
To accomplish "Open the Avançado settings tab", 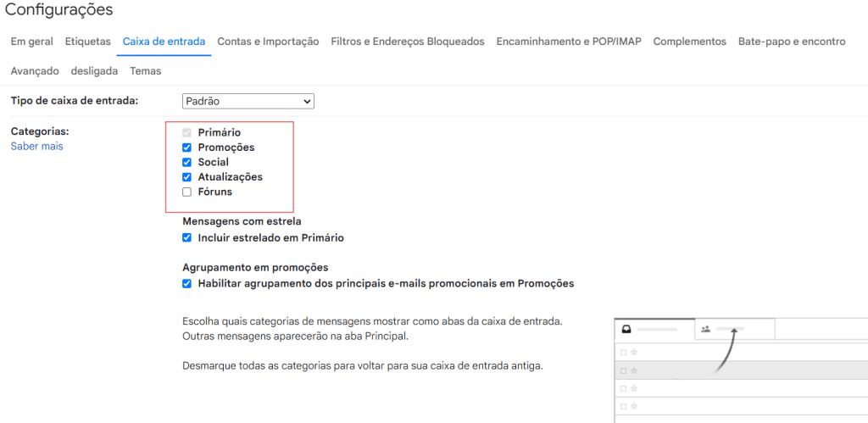I will 35,71.
